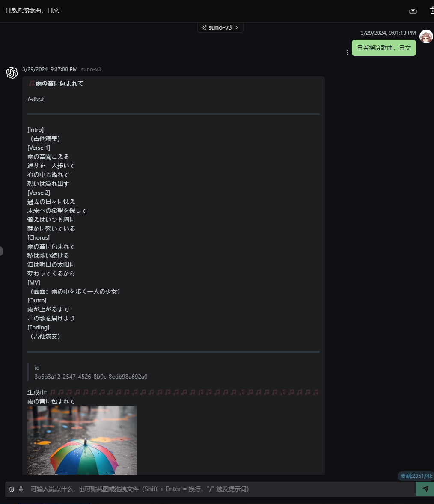This screenshot has height=504, width=434.
Task: Click the song id text 3a6b3a12
Action: [91, 377]
